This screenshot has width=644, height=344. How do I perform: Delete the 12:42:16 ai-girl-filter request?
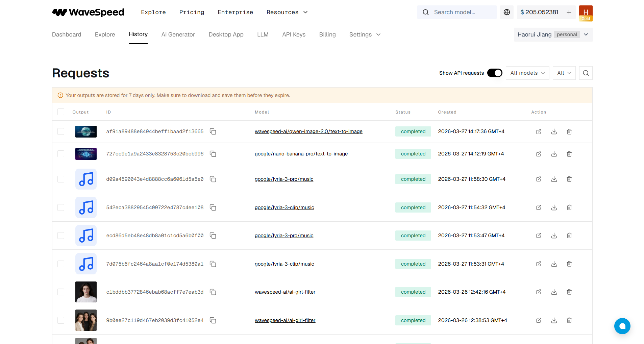569,292
